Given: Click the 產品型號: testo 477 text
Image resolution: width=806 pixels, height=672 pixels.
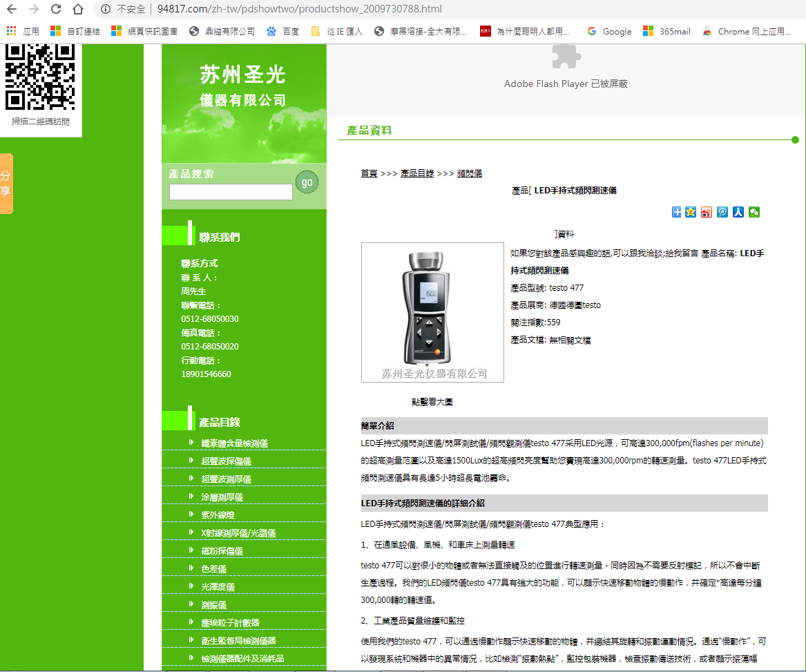Looking at the screenshot, I should [x=547, y=288].
